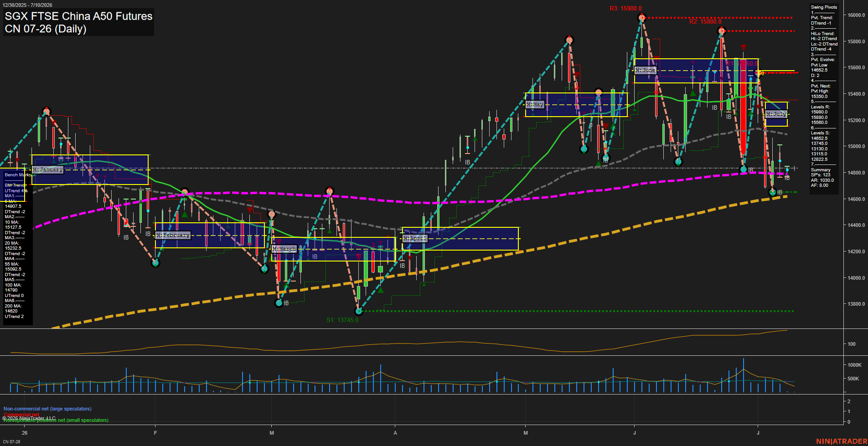The width and height of the screenshot is (868, 446).
Task: Click the F month marker on the time axis
Action: 155,433
